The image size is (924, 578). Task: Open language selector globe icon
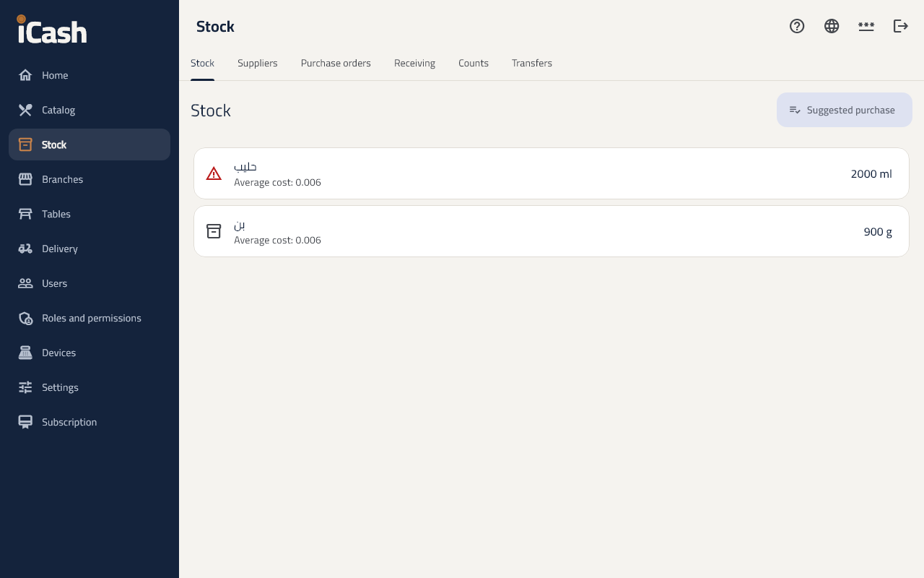(832, 26)
